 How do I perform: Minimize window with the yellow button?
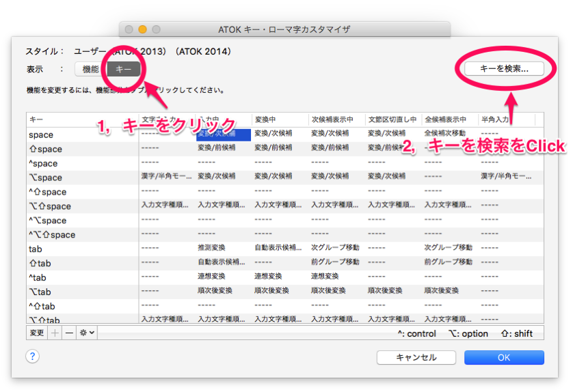click(142, 29)
